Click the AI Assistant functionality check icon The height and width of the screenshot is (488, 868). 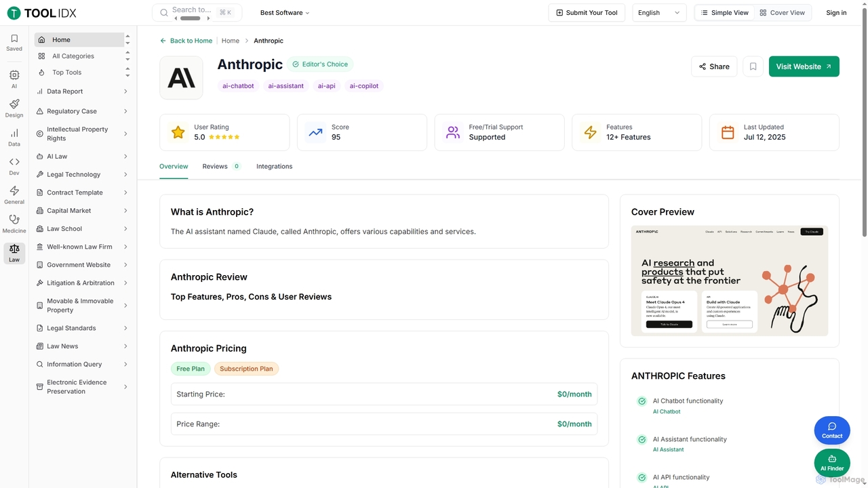tap(642, 439)
